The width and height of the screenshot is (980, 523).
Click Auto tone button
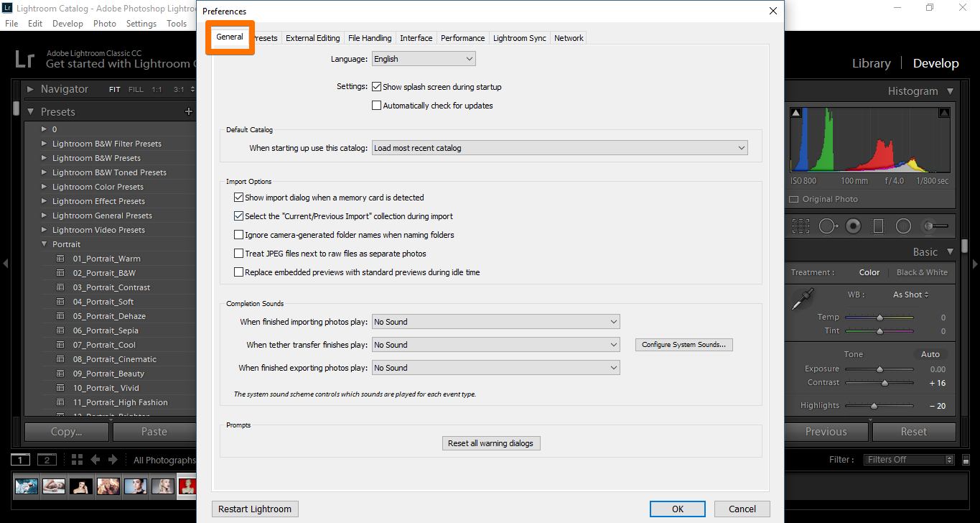[x=930, y=354]
